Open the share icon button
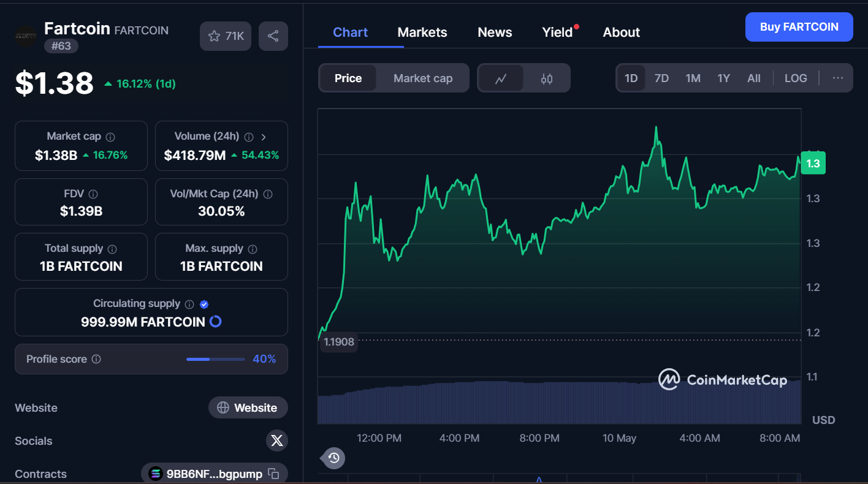This screenshot has height=484, width=868. (273, 36)
